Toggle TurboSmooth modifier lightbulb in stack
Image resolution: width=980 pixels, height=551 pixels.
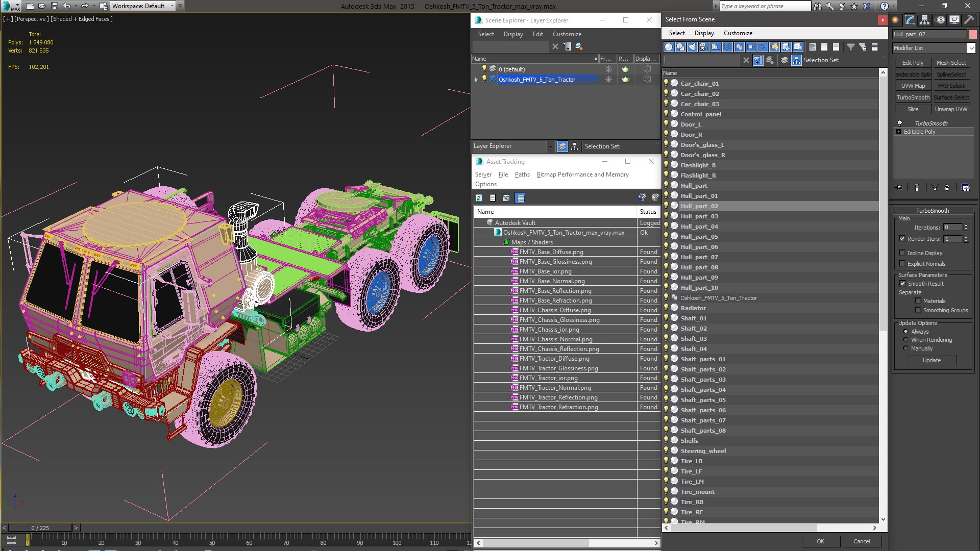tap(900, 123)
